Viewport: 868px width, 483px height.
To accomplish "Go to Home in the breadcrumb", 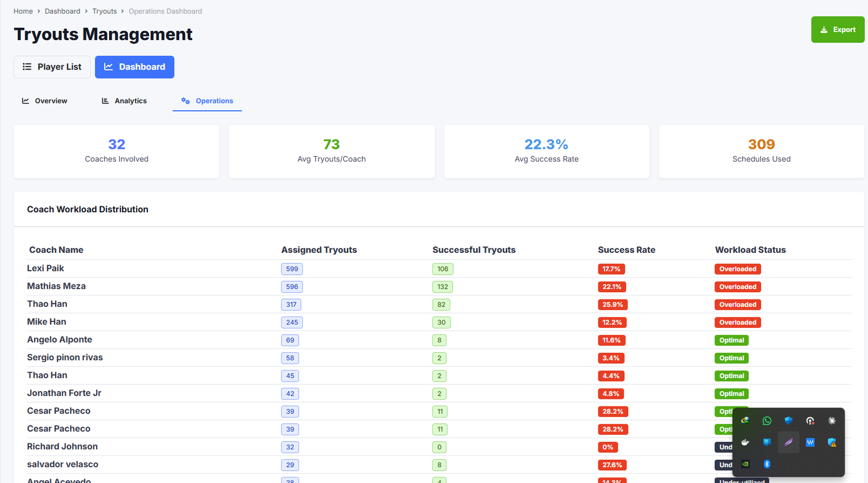I will click(23, 11).
